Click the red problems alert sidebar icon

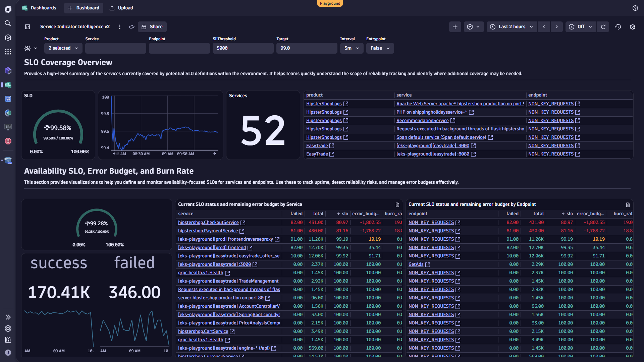(x=8, y=141)
